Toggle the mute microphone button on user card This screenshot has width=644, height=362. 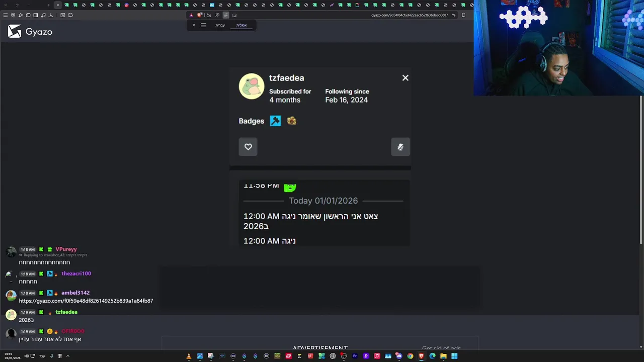400,147
